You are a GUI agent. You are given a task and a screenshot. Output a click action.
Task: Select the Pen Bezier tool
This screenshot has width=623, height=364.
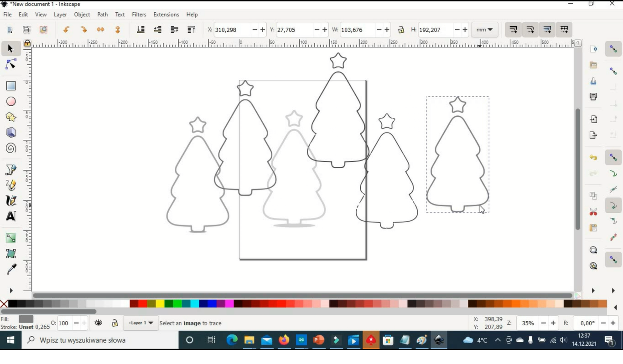[11, 170]
